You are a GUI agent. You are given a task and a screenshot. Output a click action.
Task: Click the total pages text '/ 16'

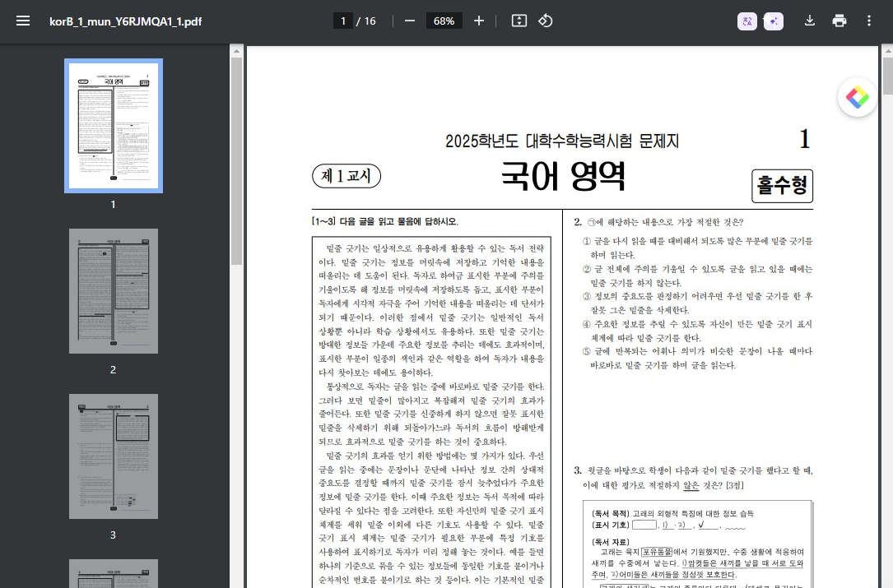click(366, 21)
